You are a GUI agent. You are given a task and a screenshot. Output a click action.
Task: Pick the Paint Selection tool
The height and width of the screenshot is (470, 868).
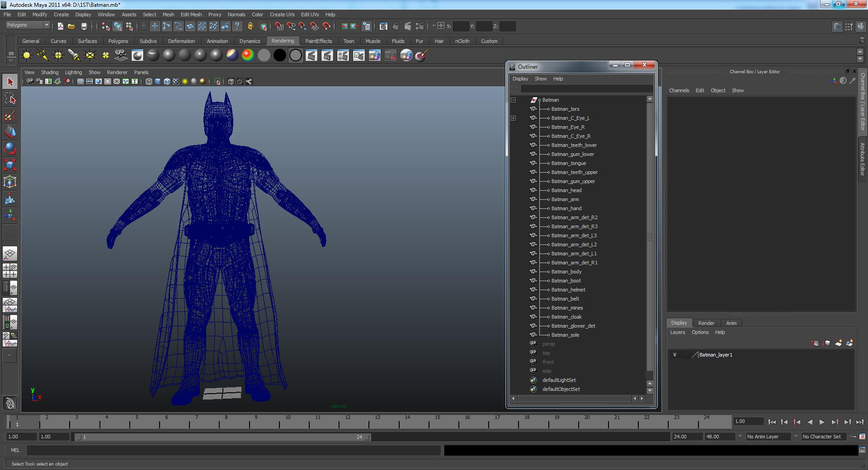pos(10,115)
